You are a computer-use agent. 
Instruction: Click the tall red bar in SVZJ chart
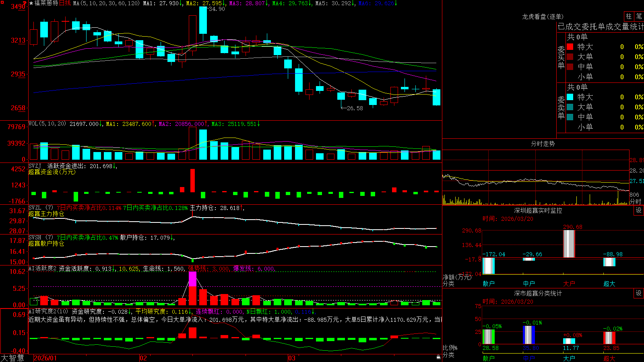[x=192, y=181]
